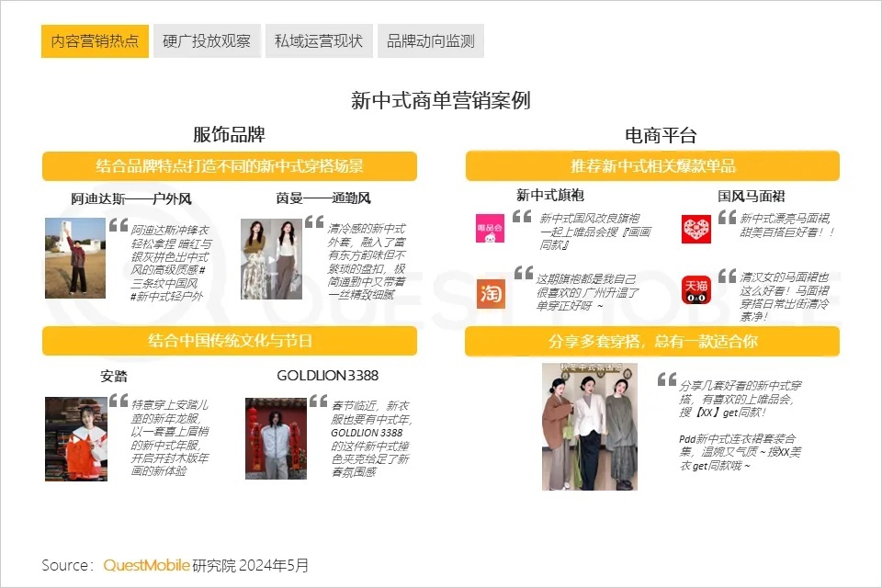This screenshot has width=882, height=588.
Task: Click quote mark icon beside 阿迪达斯冲锋衣 text
Action: [x=119, y=225]
